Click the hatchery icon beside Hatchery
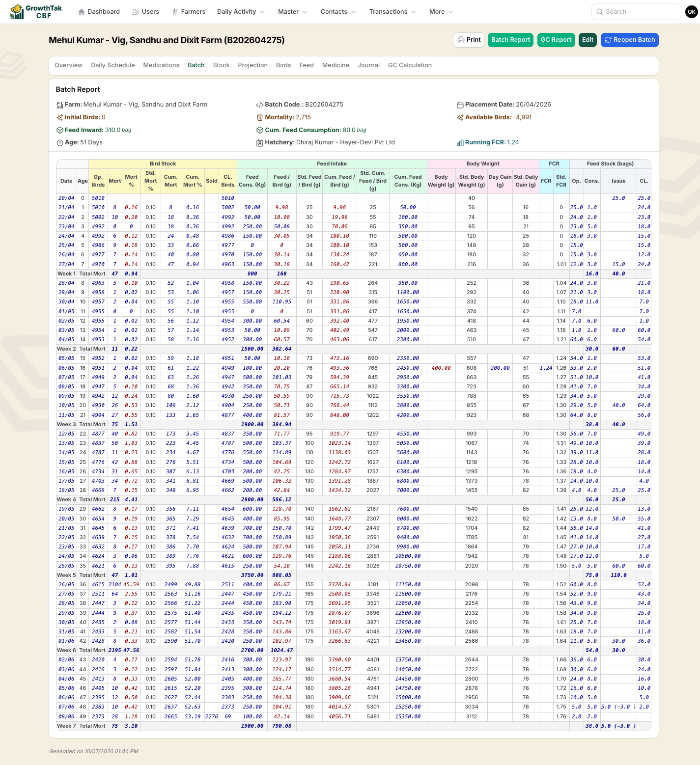Image resolution: width=700 pixels, height=765 pixels. 260,143
